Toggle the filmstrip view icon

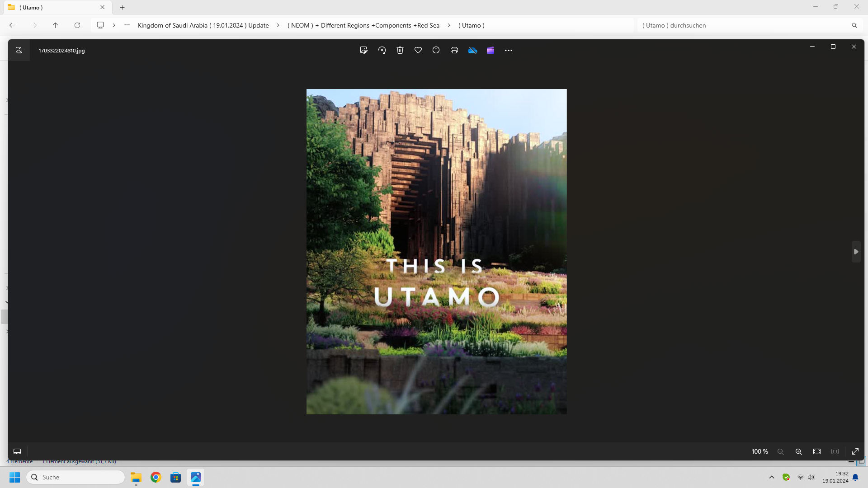tap(17, 451)
